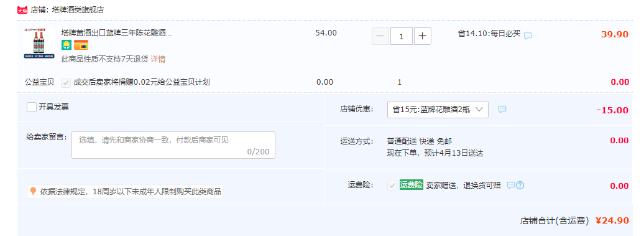Image resolution: width=644 pixels, height=236 pixels.
Task: Click chat bubble icon next to 每日必买
Action: pyautogui.click(x=528, y=35)
